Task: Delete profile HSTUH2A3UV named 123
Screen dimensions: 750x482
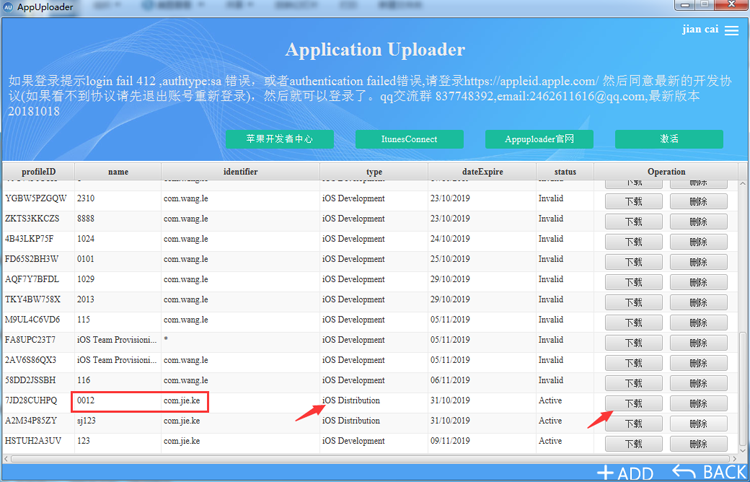Action: point(698,444)
